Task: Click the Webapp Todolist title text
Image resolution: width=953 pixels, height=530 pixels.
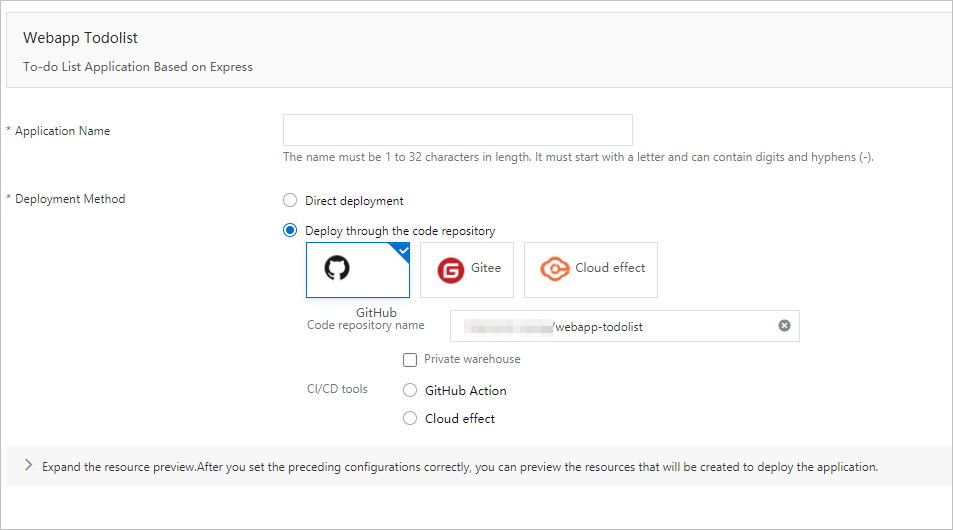Action: (x=80, y=38)
